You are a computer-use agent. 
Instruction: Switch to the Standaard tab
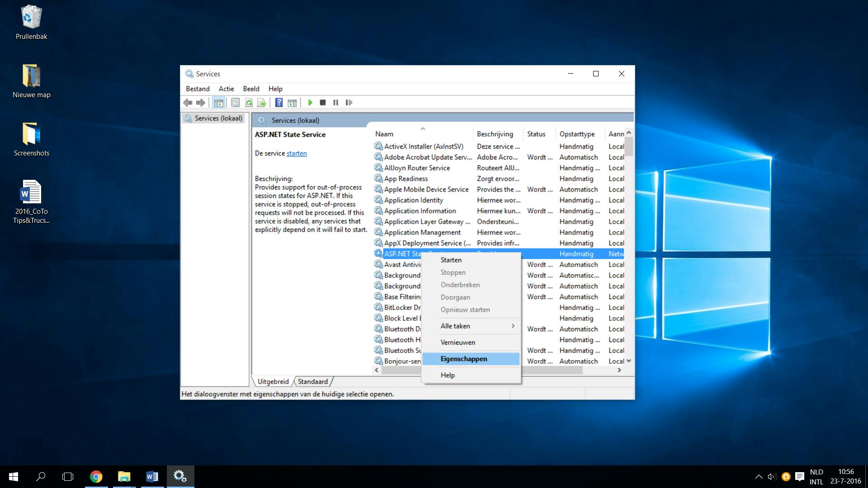click(x=312, y=381)
